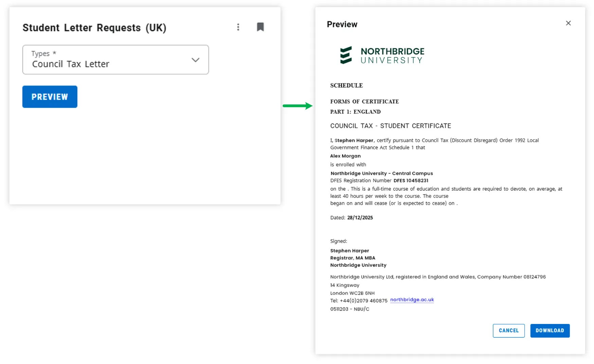The height and width of the screenshot is (364, 594).
Task: Open the northbridge.ac.uk link
Action: (412, 299)
